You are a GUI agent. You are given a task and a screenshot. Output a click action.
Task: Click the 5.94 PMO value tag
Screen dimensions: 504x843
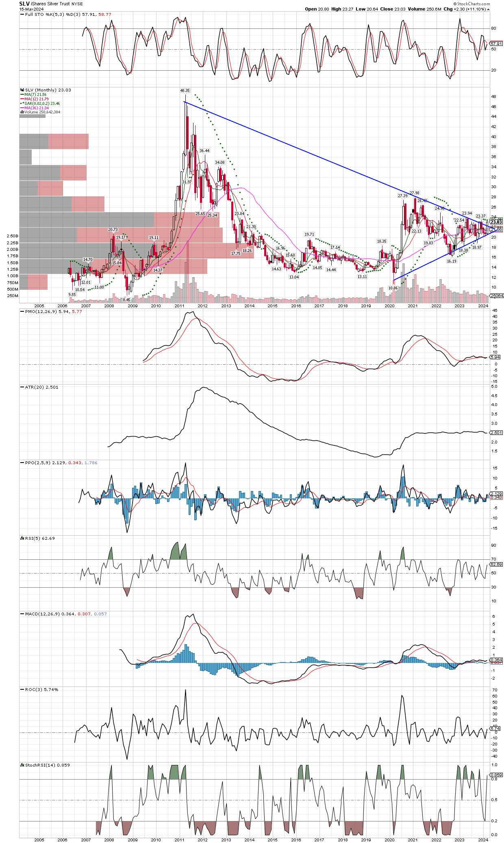click(x=495, y=357)
